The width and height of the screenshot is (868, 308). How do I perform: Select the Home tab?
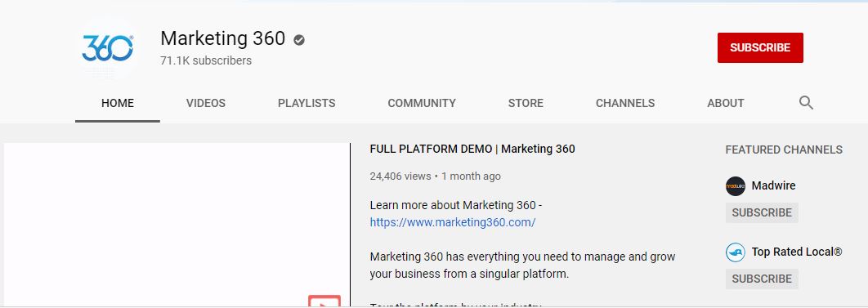pos(118,103)
